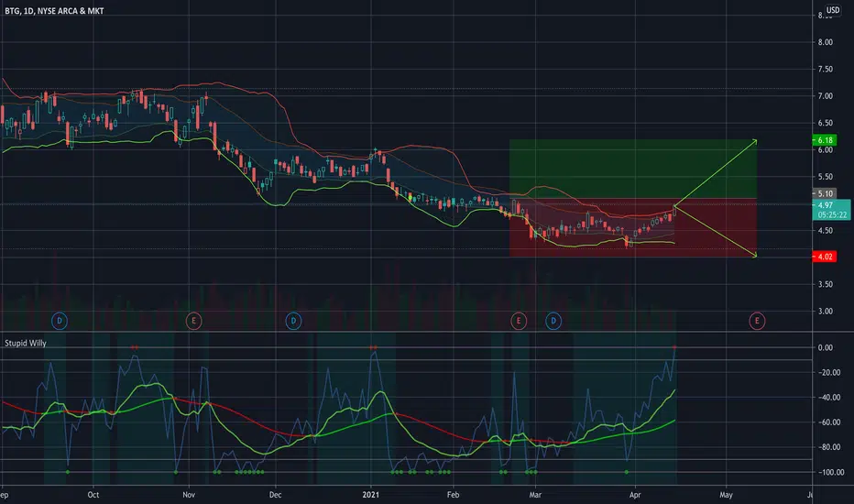
Task: Click the 0.00 indicator scale label
Action: (825, 347)
